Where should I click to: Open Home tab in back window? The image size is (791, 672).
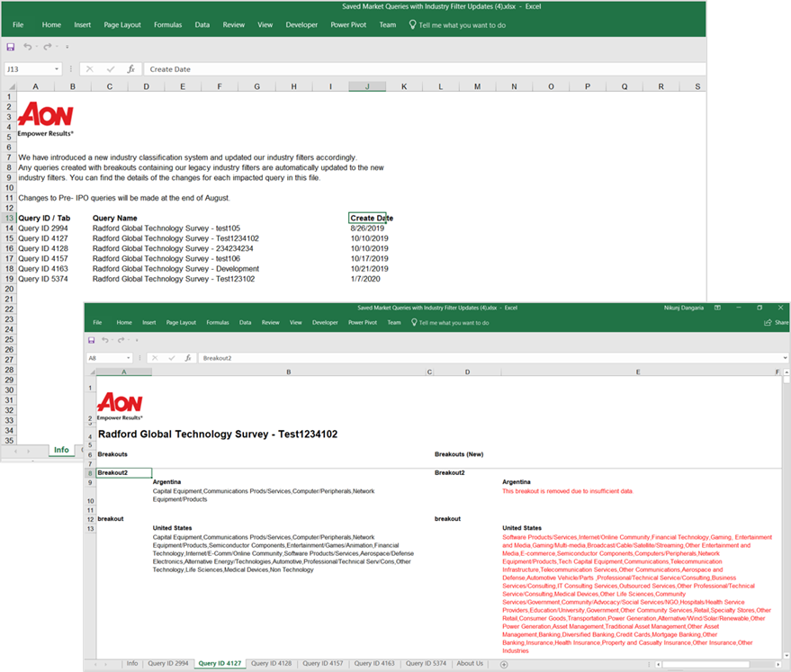pos(51,24)
